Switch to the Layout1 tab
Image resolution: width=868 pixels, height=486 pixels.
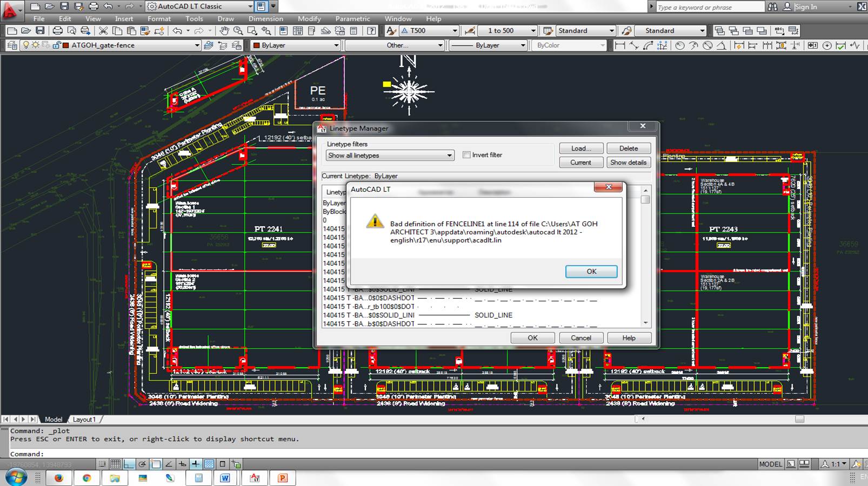point(84,419)
